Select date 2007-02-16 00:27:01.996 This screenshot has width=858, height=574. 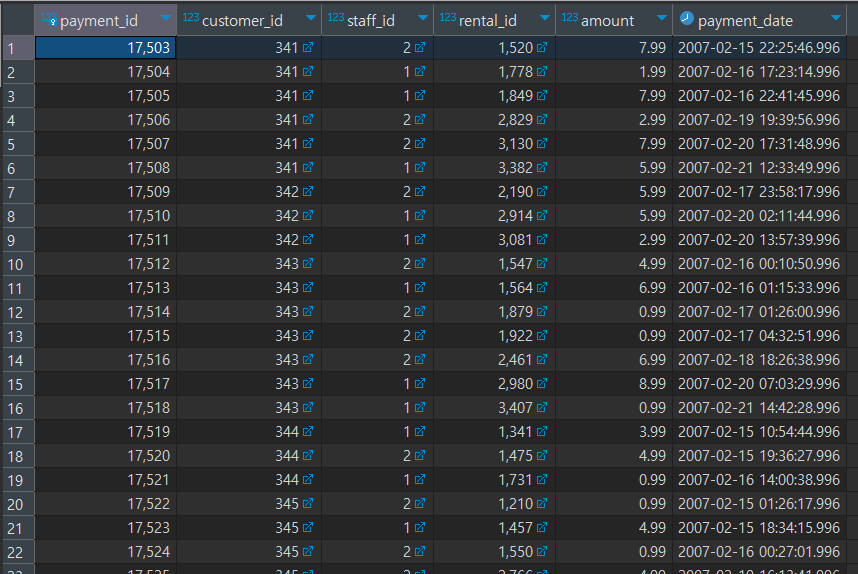coord(759,552)
